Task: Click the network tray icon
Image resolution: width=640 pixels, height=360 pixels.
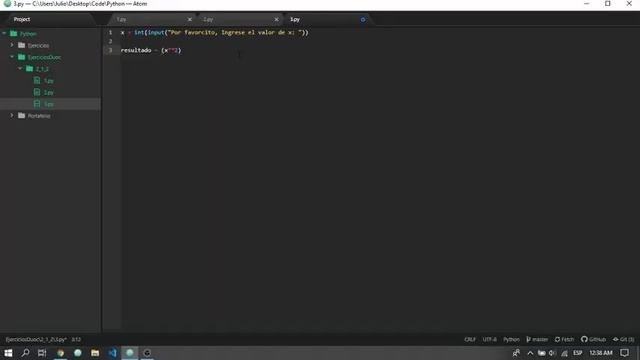Action: pyautogui.click(x=564, y=353)
